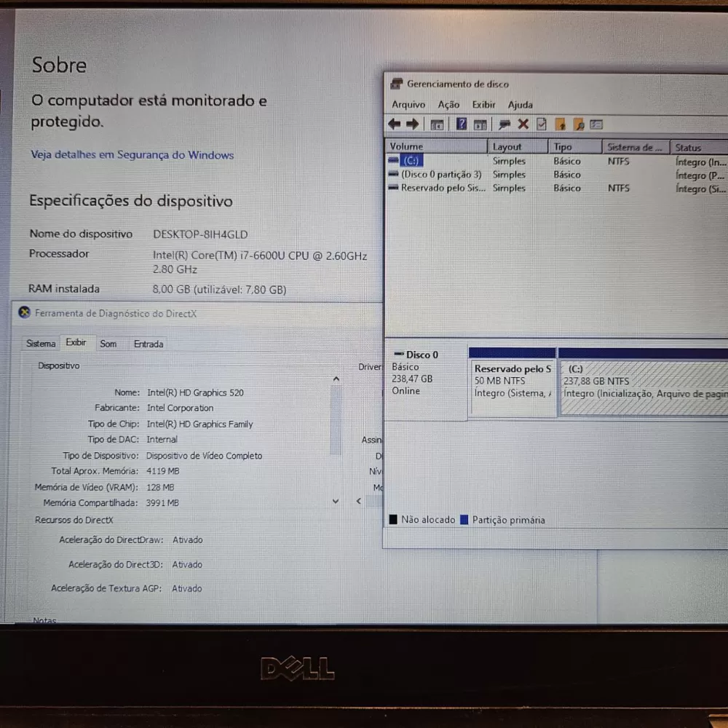Click the Intel(R) HD Graphics Family chip value
728x728 pixels.
point(199,424)
